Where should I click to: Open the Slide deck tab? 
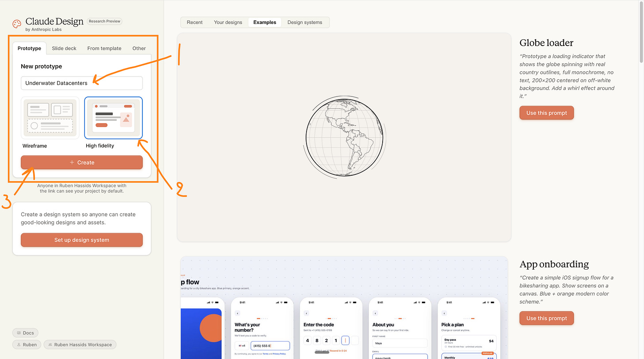(x=64, y=48)
